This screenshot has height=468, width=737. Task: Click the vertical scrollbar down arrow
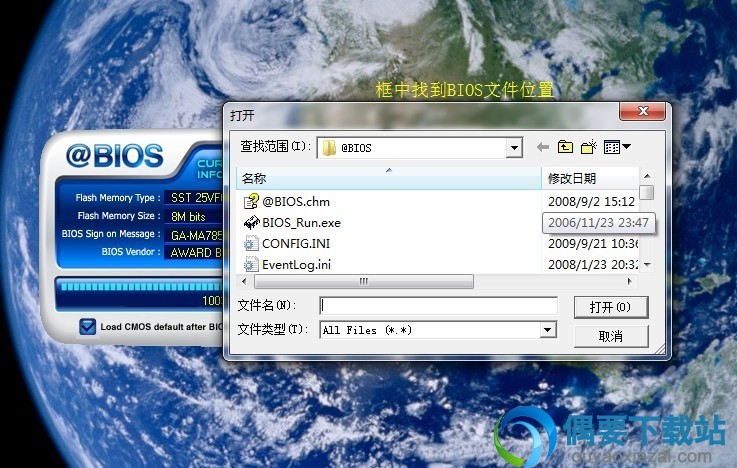[647, 265]
